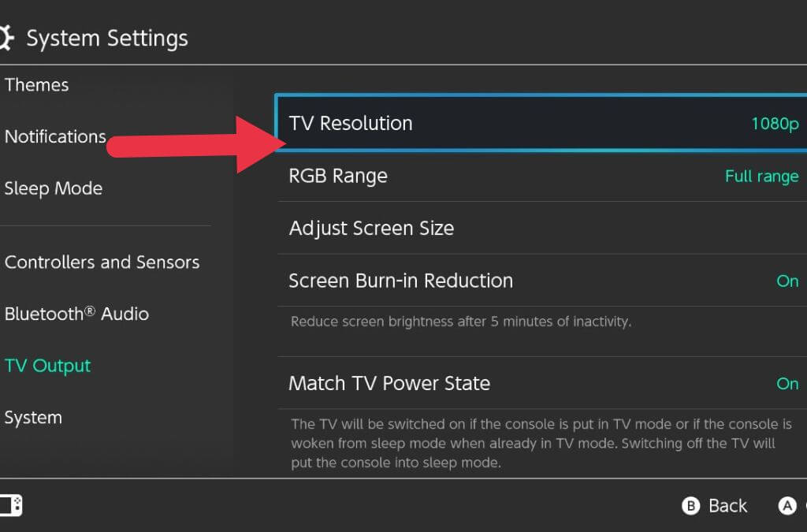Click the System Settings title text
Viewport: 807px width, 532px height.
107,38
